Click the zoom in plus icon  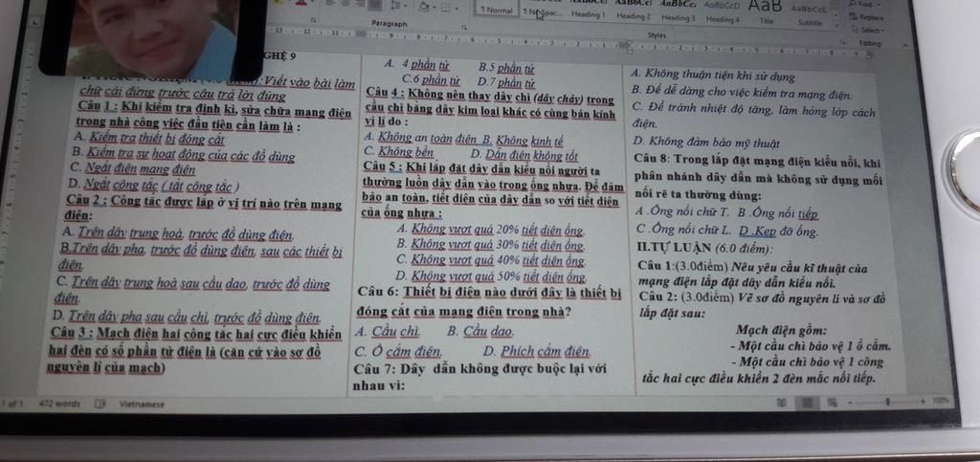coord(924,400)
